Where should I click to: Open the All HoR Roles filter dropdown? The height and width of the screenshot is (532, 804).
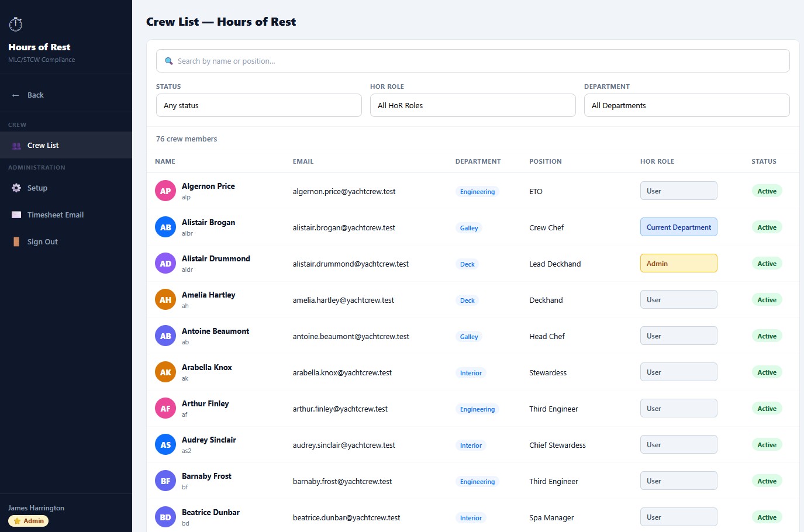pyautogui.click(x=473, y=105)
